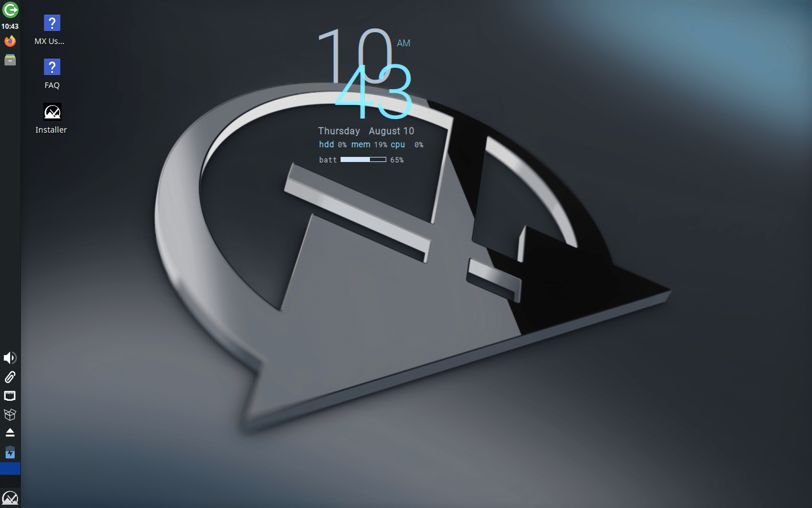This screenshot has width=812, height=508.
Task: Click the wired network tray icon
Action: coord(10,396)
